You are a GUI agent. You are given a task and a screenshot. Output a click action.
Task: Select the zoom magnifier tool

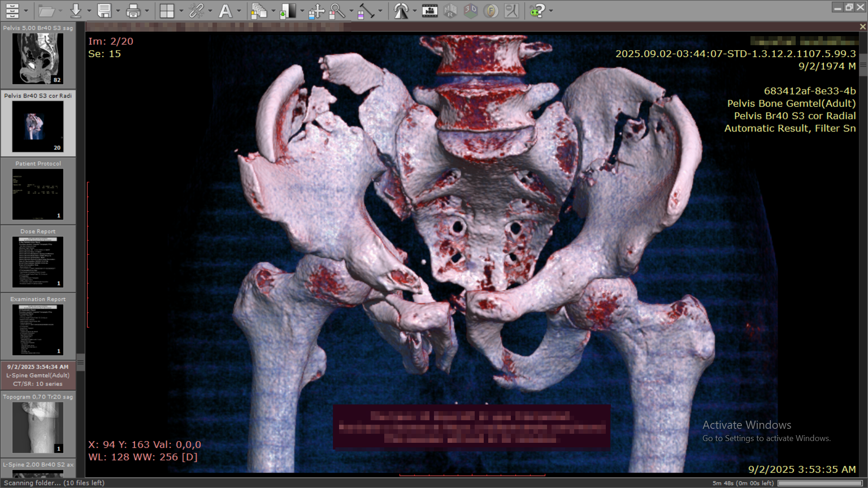(x=337, y=10)
